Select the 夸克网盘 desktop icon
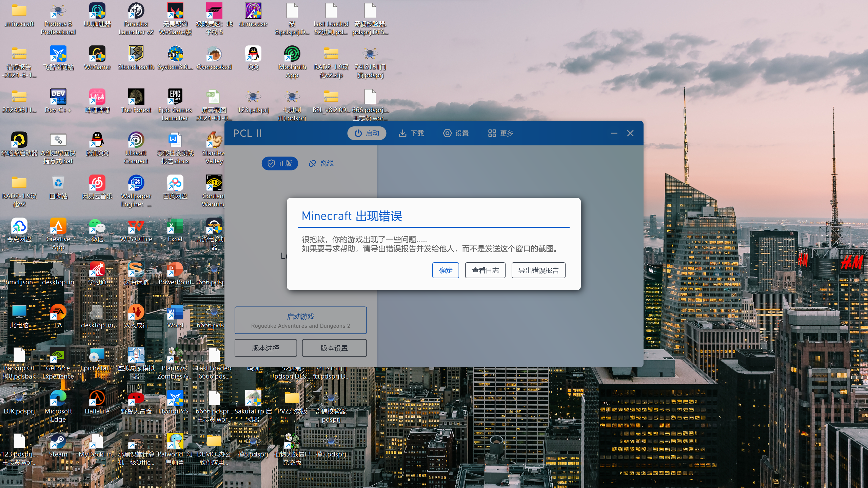This screenshot has width=868, height=488. [x=19, y=230]
